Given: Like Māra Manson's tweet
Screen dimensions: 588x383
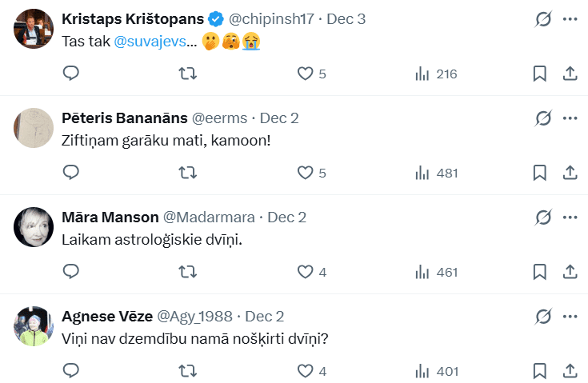Looking at the screenshot, I should [x=305, y=272].
